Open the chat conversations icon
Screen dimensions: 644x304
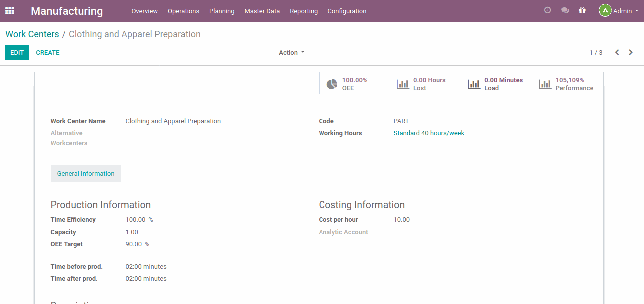(x=565, y=10)
